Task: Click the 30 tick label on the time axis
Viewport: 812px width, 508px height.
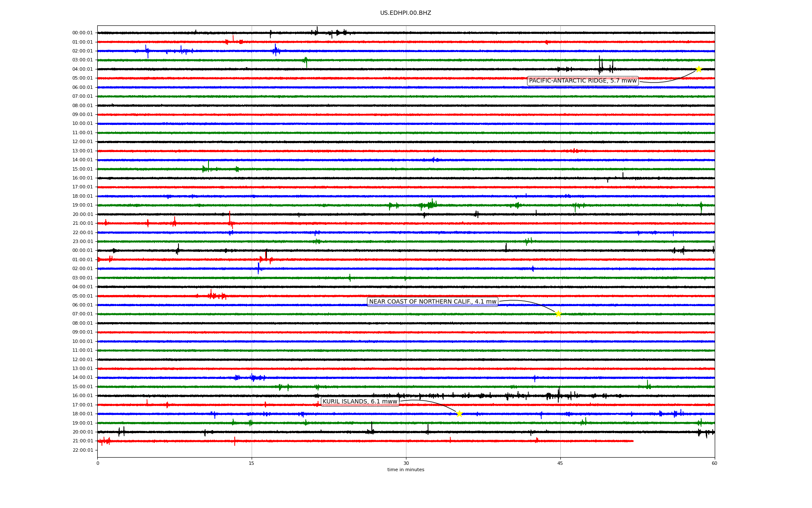Action: (x=406, y=463)
